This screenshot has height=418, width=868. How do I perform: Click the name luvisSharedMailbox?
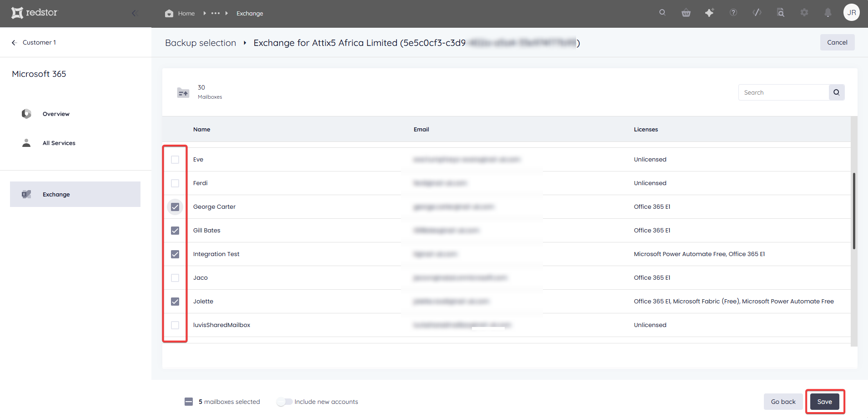[221, 325]
